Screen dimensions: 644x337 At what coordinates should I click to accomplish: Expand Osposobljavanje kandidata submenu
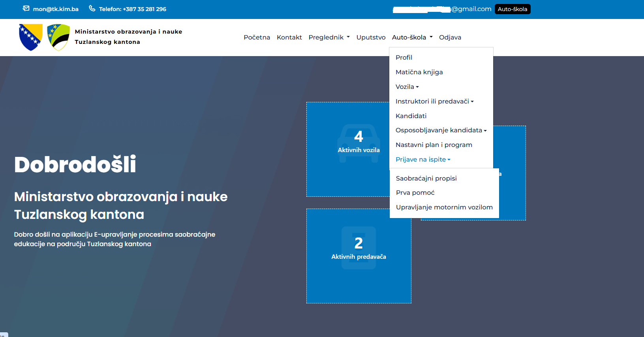[x=441, y=130]
